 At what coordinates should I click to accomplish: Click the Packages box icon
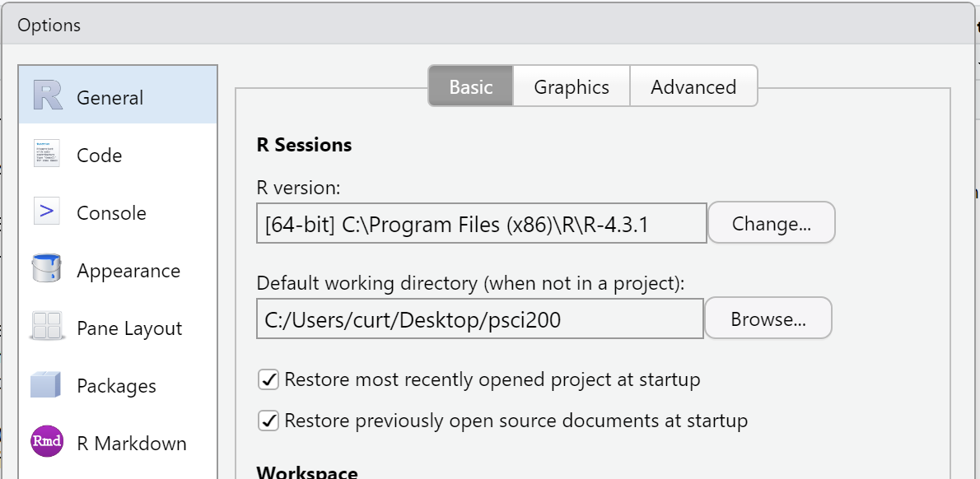[x=46, y=384]
